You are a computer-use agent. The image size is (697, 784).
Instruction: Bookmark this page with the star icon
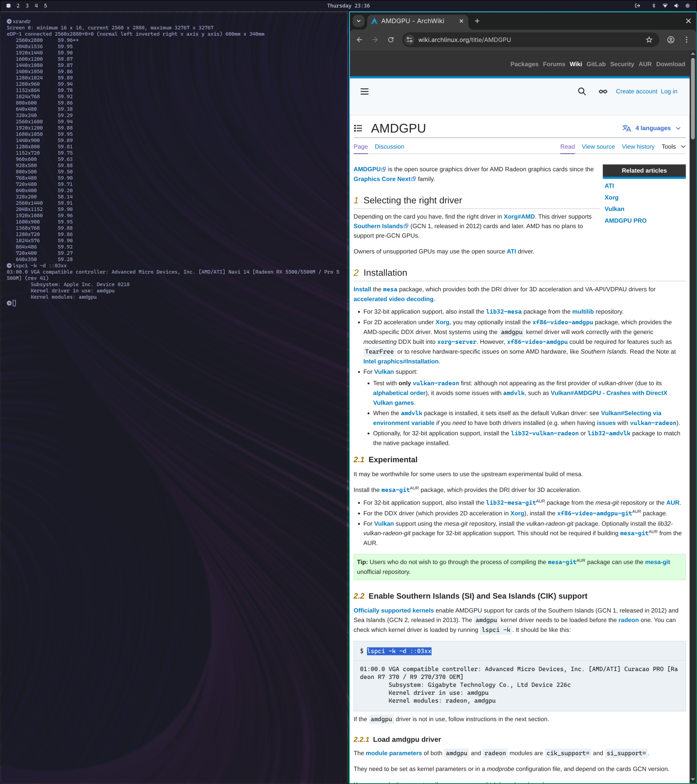tap(649, 40)
